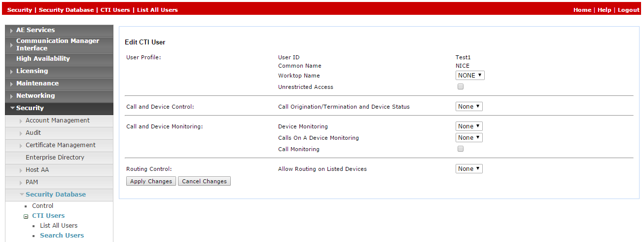
Task: Expand the Licensing menu
Action: pos(59,71)
